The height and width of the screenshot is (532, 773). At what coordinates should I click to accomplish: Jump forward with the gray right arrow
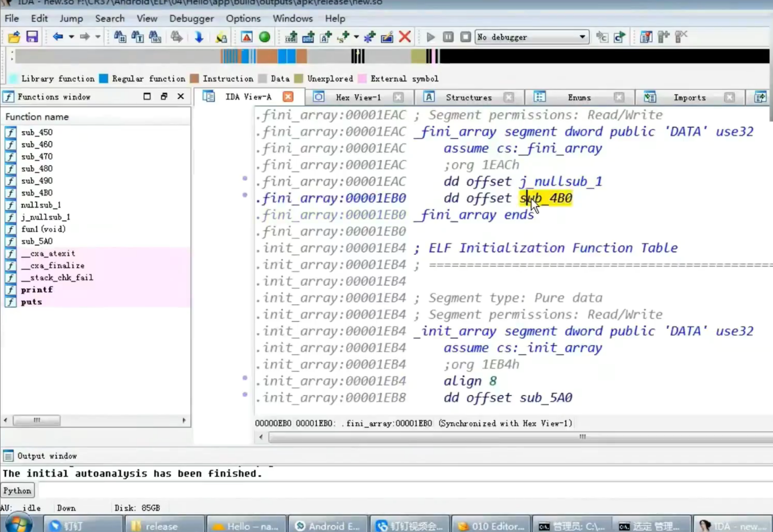coord(84,37)
